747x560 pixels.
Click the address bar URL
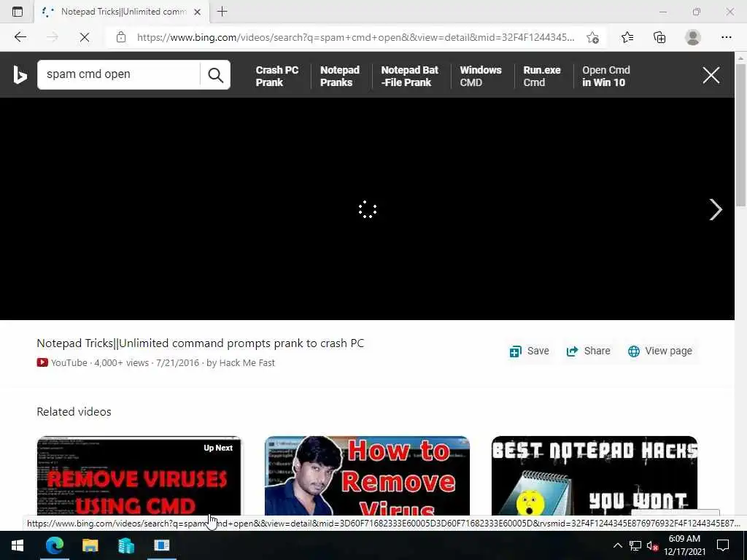[x=355, y=37]
